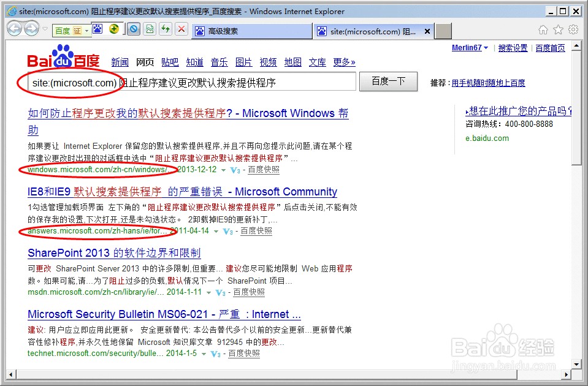Open the 视频 category
Viewport: 588px width, 386px height.
coord(268,62)
